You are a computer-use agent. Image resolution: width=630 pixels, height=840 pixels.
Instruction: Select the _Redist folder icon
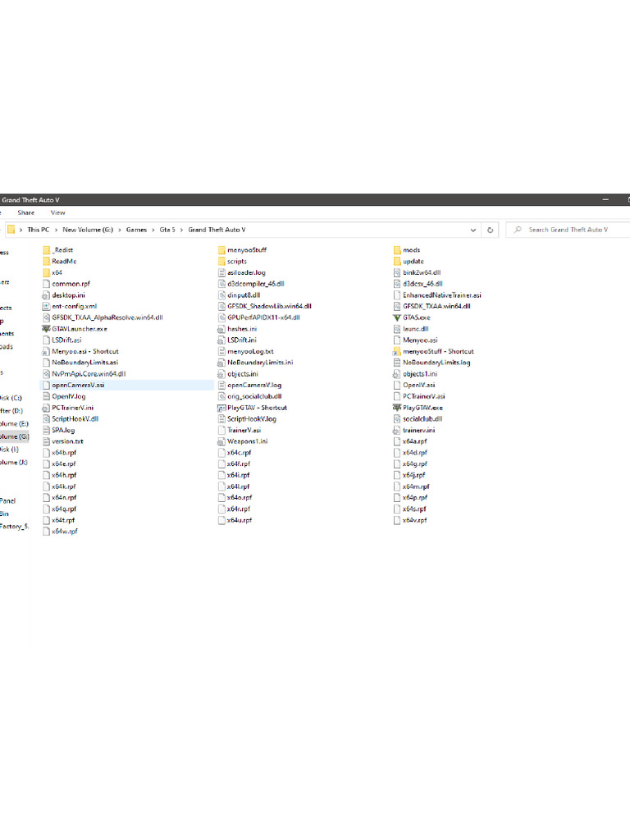[46, 250]
